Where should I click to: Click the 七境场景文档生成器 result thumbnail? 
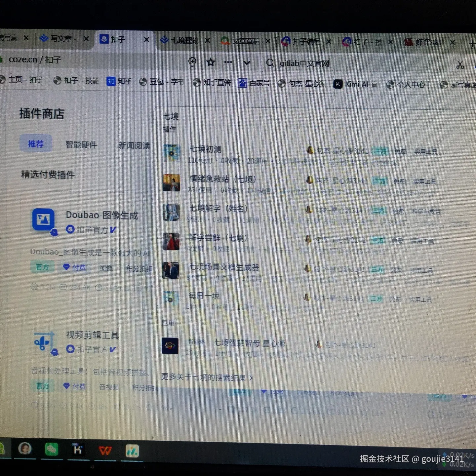point(171,270)
